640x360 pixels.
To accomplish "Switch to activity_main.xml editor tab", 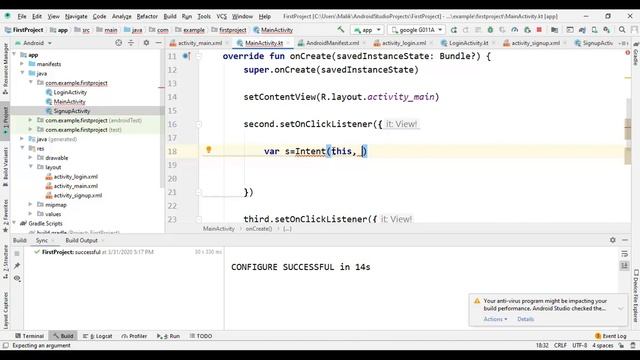I will pos(196,43).
